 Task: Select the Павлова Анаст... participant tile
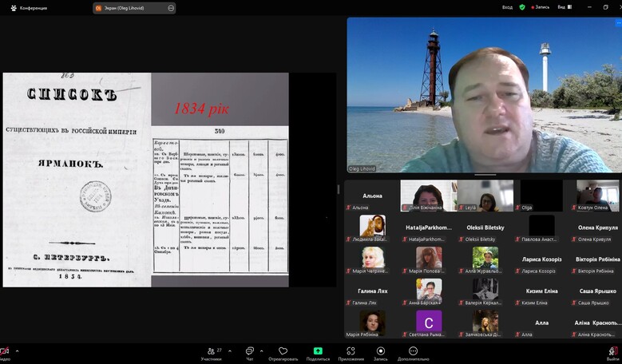click(541, 227)
